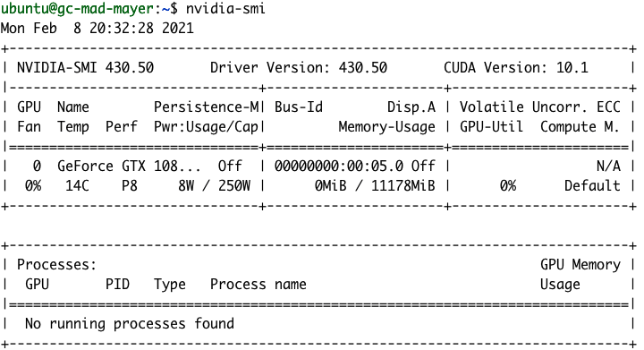Click the Volatile Uncorr. ECC header
This screenshot has height=350, width=644.
tap(539, 107)
